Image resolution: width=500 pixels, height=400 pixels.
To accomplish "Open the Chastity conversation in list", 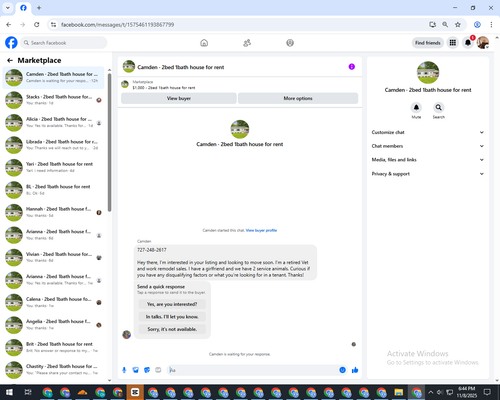I will pos(53,370).
